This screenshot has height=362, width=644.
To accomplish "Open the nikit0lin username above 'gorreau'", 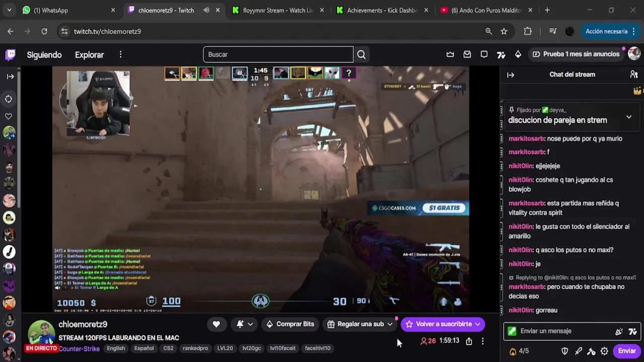I will (x=521, y=310).
